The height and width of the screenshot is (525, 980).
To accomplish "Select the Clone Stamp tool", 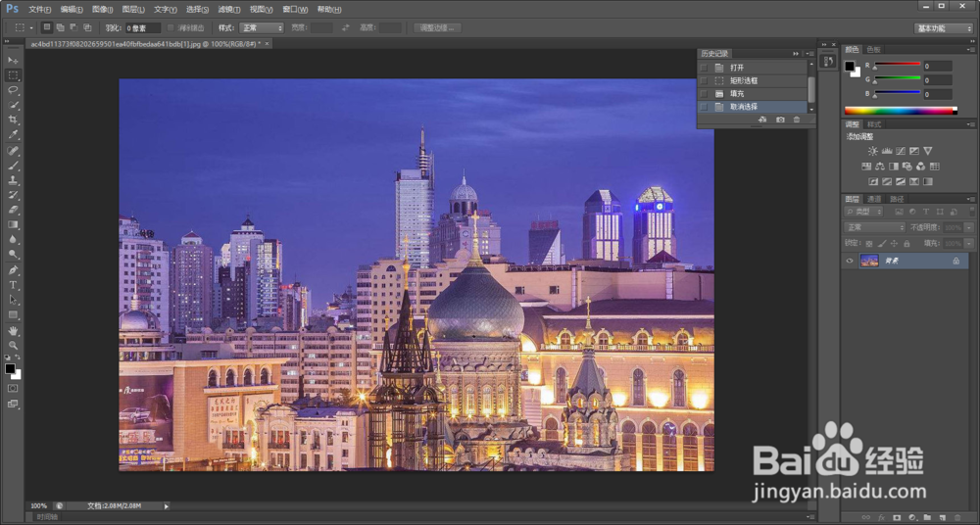I will click(x=13, y=180).
